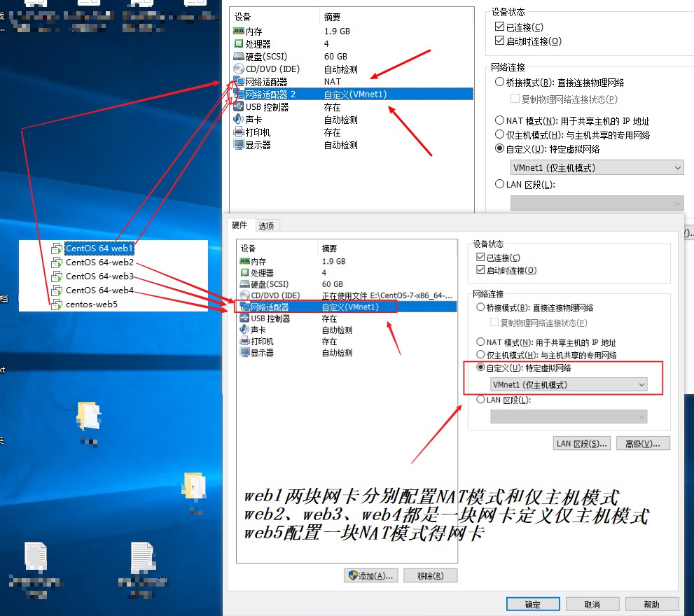Select the 内存 icon in lower hardware list
This screenshot has height=616, width=694.
(245, 261)
